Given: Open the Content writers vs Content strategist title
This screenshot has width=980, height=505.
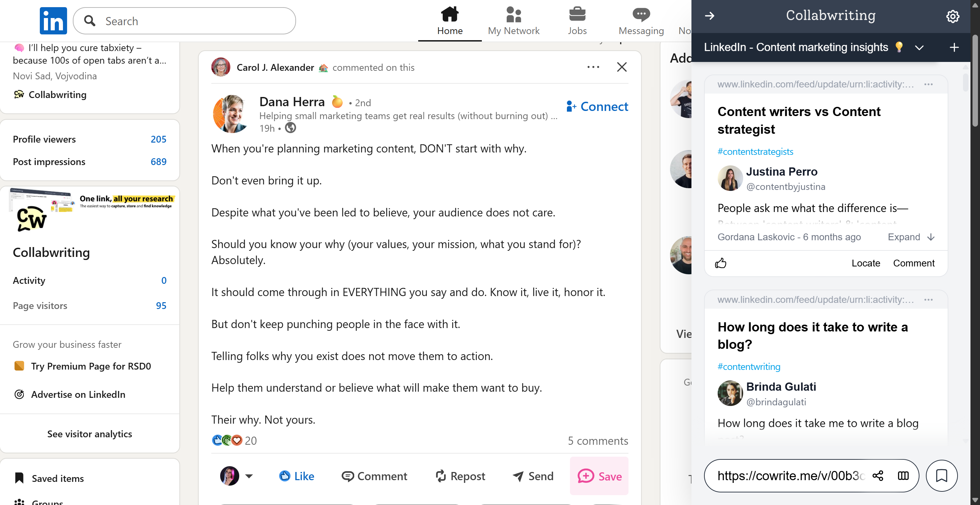Looking at the screenshot, I should pos(799,120).
